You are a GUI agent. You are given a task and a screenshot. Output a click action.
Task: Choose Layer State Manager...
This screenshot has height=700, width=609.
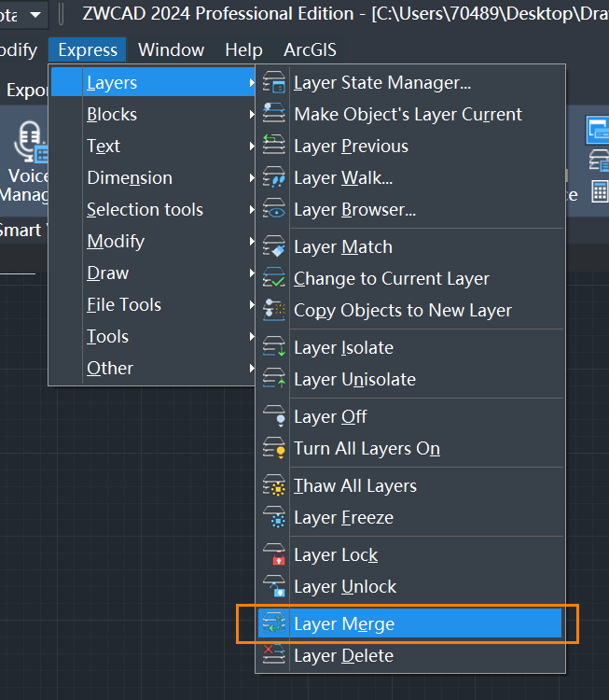[x=410, y=82]
